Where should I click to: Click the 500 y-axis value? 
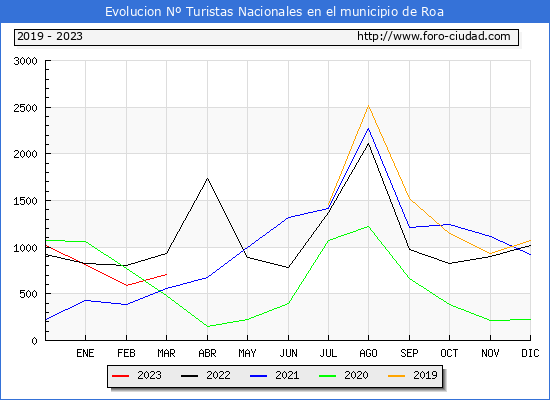pos(28,294)
